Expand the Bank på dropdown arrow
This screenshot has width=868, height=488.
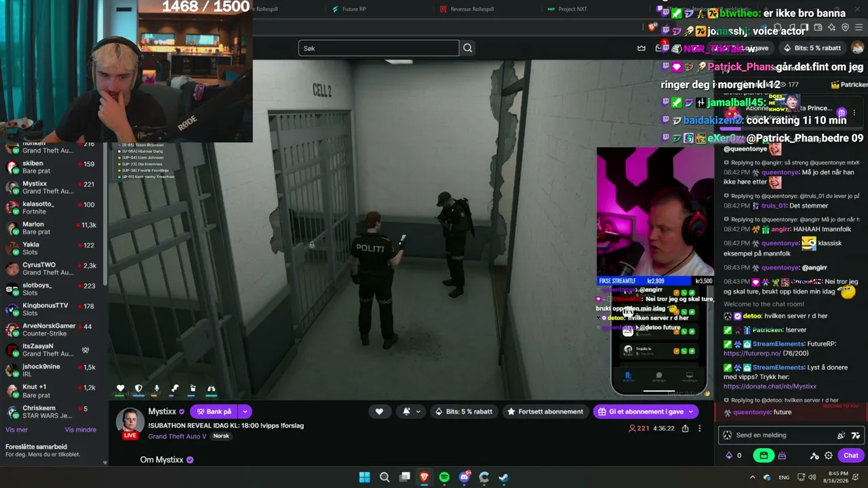[245, 411]
